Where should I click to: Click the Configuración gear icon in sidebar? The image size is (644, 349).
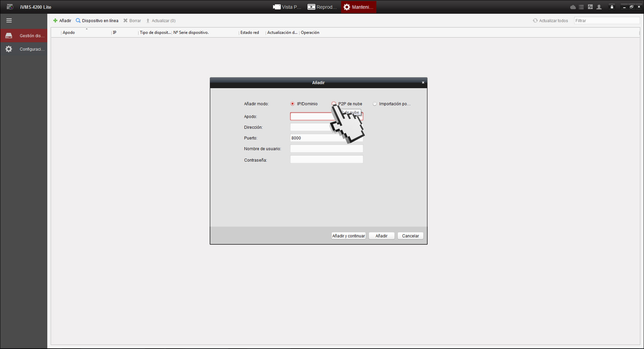point(9,49)
